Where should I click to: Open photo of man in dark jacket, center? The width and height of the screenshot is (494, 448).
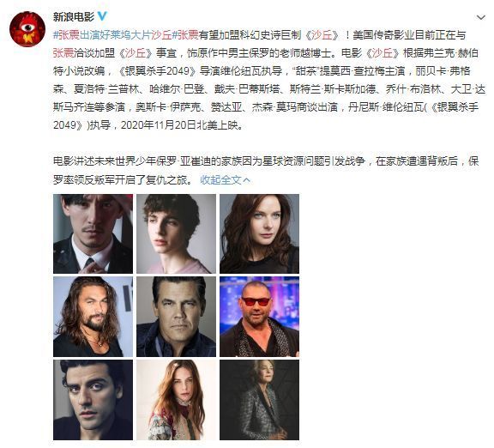click(176, 317)
